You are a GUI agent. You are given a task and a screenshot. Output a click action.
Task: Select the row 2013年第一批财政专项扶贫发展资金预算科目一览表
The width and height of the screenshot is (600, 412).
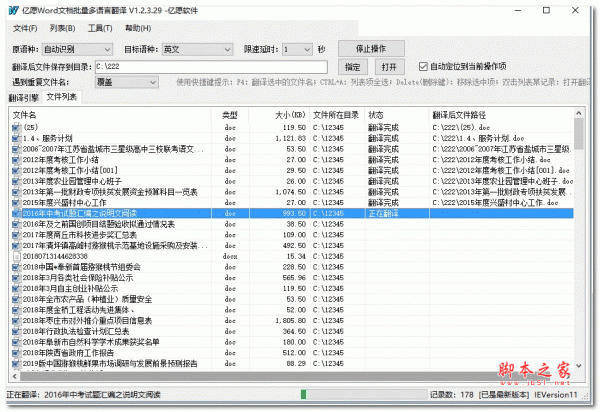pos(292,192)
